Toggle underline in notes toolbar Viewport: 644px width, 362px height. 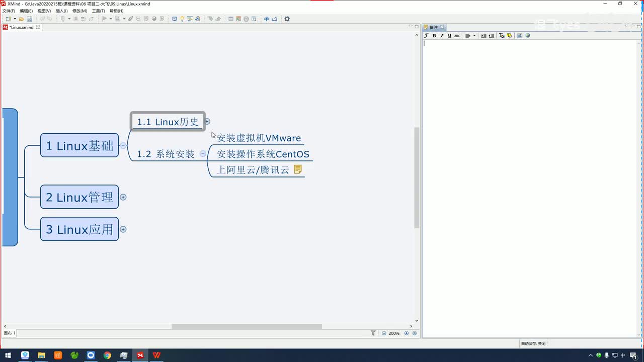click(x=449, y=36)
